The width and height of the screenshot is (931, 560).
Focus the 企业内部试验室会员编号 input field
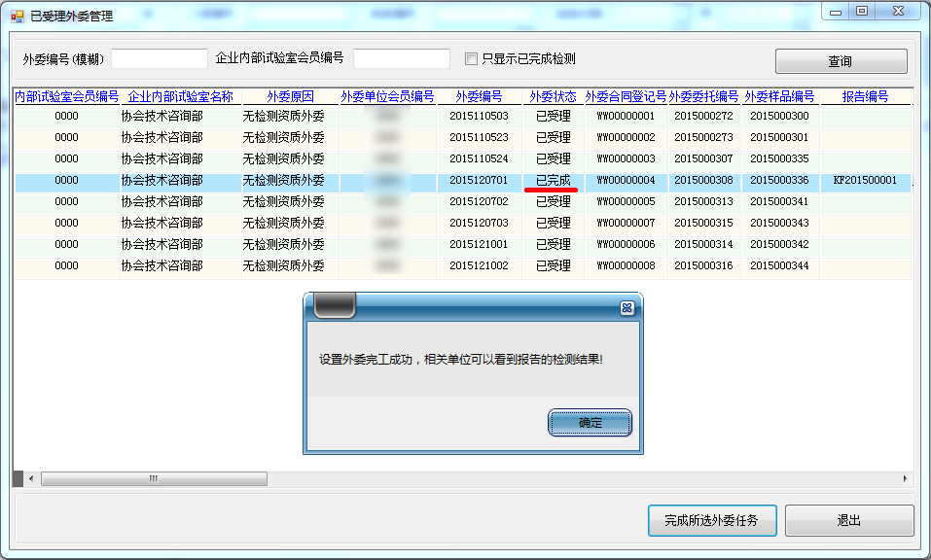coord(401,59)
